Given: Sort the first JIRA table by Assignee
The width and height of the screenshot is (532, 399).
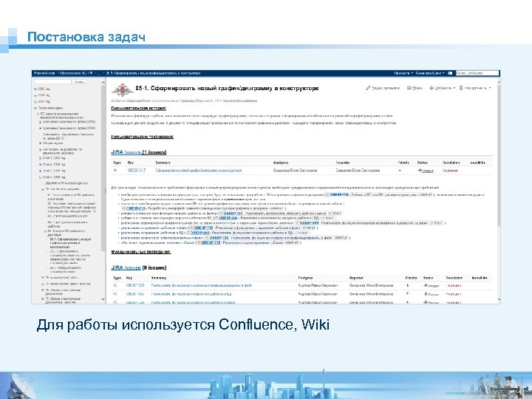Looking at the screenshot, I should pos(281,163).
